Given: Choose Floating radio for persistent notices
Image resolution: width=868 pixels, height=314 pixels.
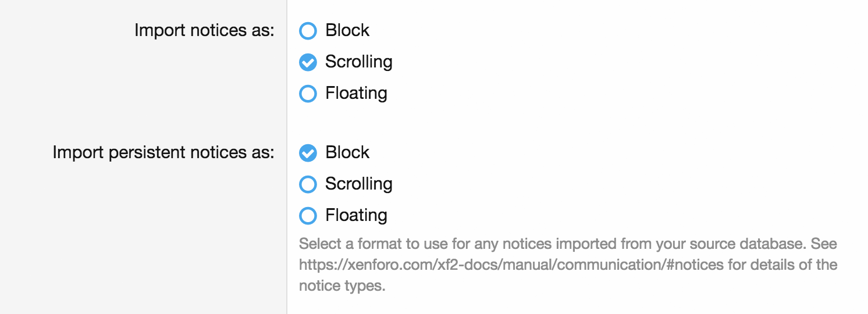Looking at the screenshot, I should 308,216.
